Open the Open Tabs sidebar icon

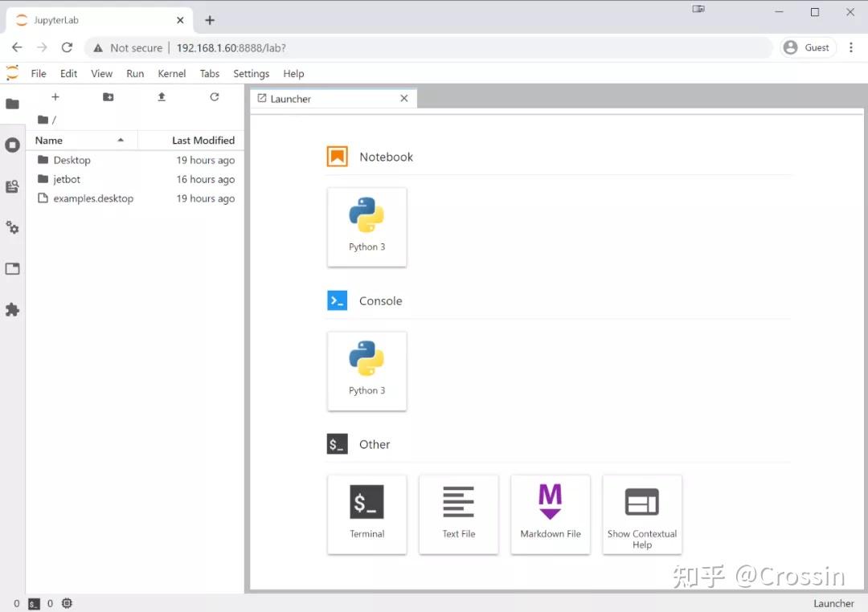point(12,269)
